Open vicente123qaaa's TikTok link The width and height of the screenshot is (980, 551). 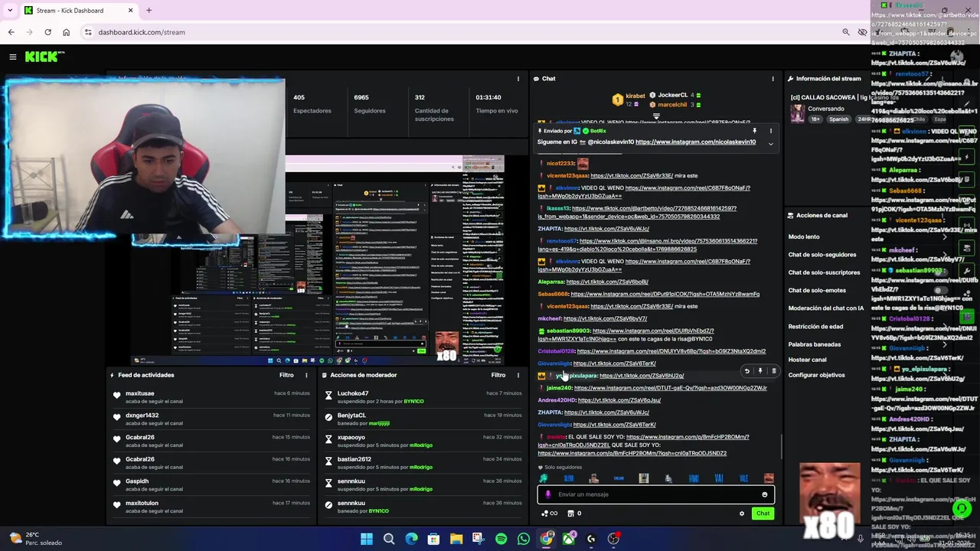pyautogui.click(x=632, y=176)
